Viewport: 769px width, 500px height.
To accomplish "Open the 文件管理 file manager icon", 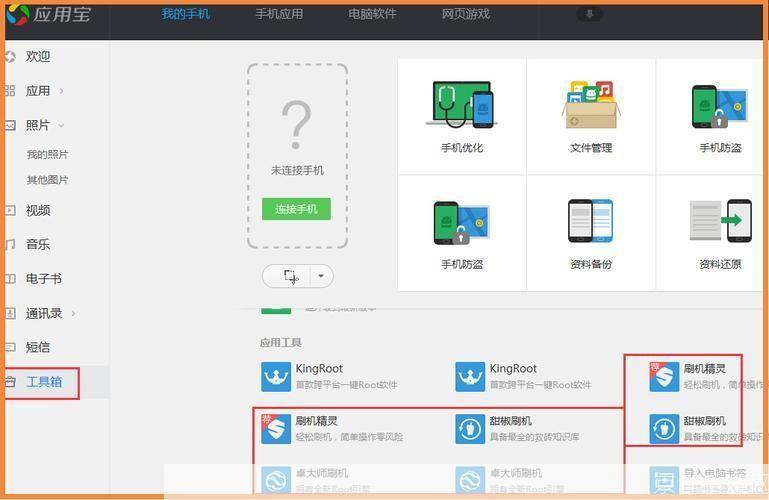I will click(590, 105).
